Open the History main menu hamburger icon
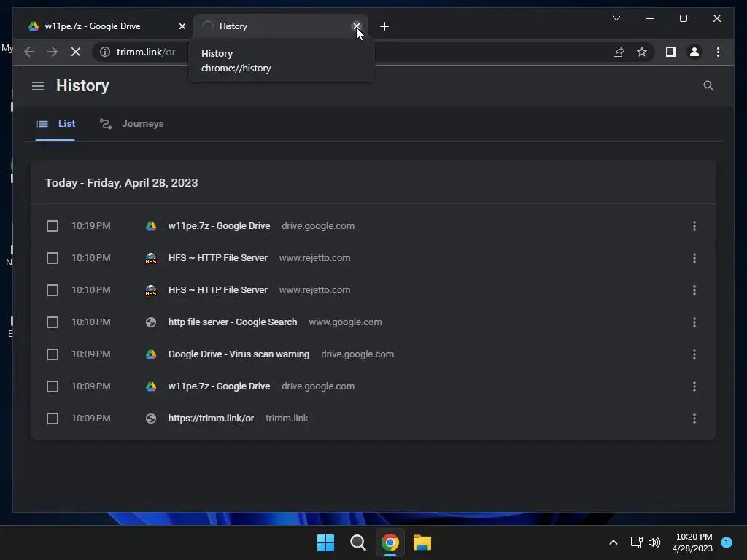This screenshot has width=747, height=560. click(38, 86)
